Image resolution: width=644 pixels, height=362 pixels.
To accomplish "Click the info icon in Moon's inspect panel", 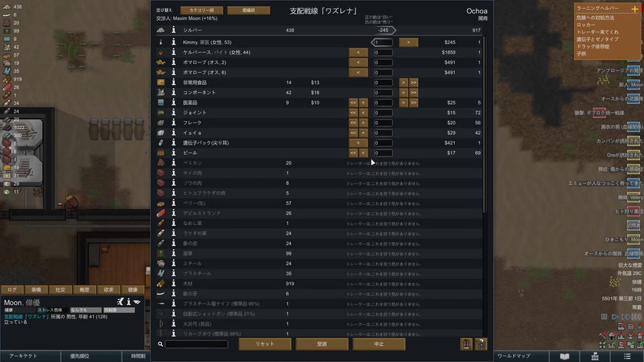I will [x=129, y=302].
